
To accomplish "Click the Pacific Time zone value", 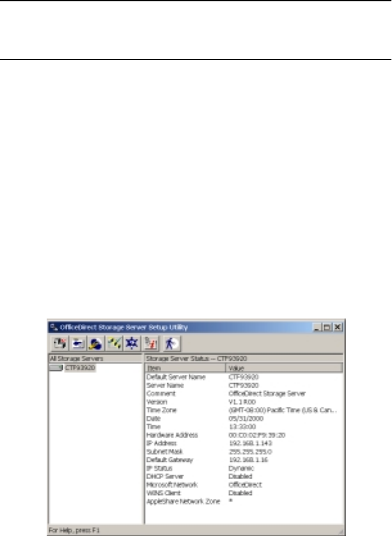I will 283,410.
